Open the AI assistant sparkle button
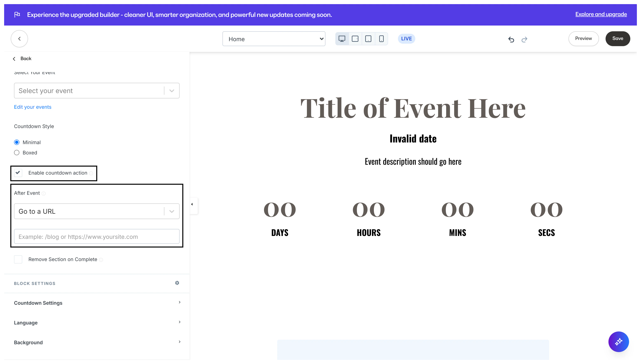Screen dimensions: 641x364 pos(618,342)
